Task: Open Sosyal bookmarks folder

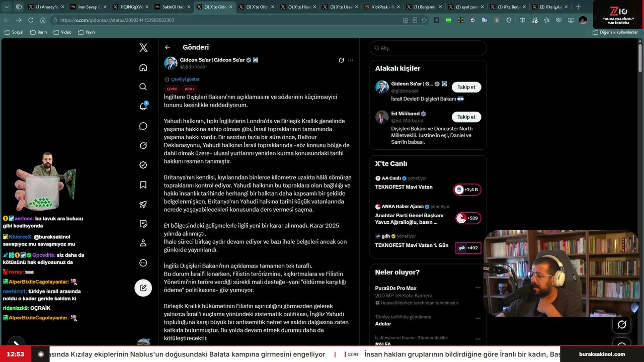Action: [14, 32]
